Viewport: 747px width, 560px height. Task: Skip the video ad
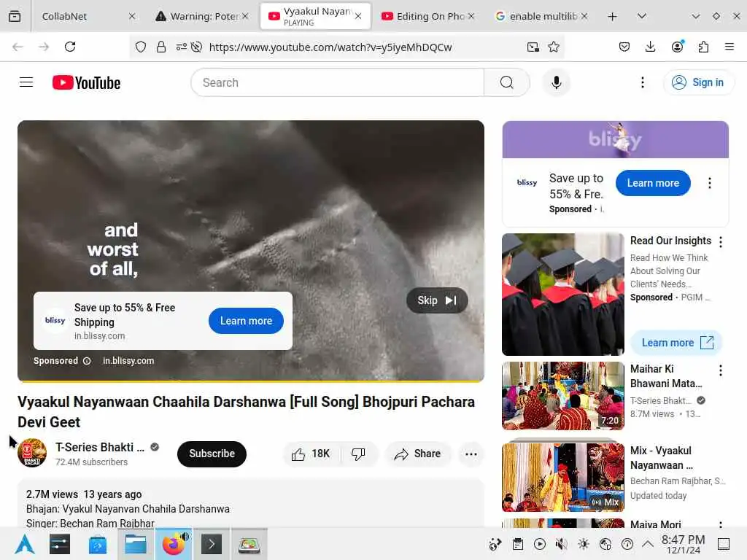click(437, 300)
